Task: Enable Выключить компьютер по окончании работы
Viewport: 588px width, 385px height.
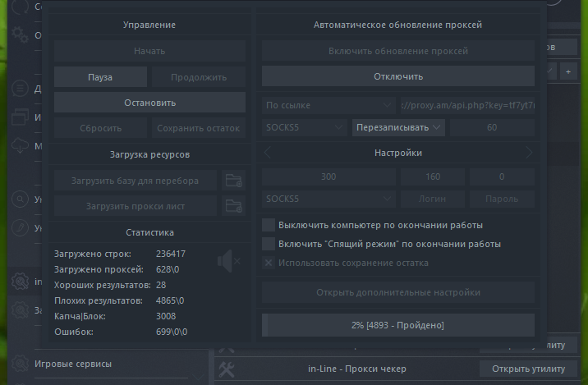Action: pyautogui.click(x=269, y=225)
